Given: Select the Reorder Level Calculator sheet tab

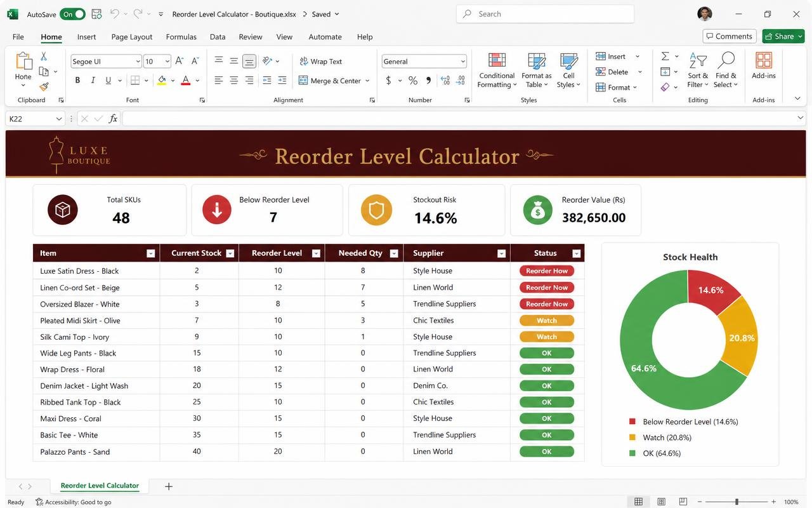Looking at the screenshot, I should click(100, 486).
